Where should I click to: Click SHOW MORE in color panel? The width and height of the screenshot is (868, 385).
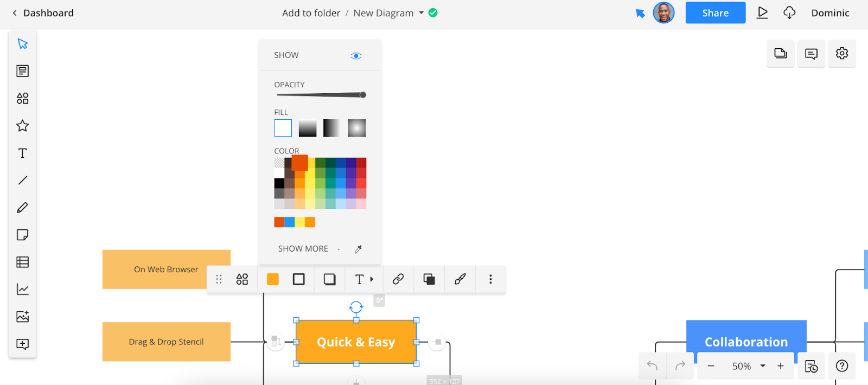303,249
